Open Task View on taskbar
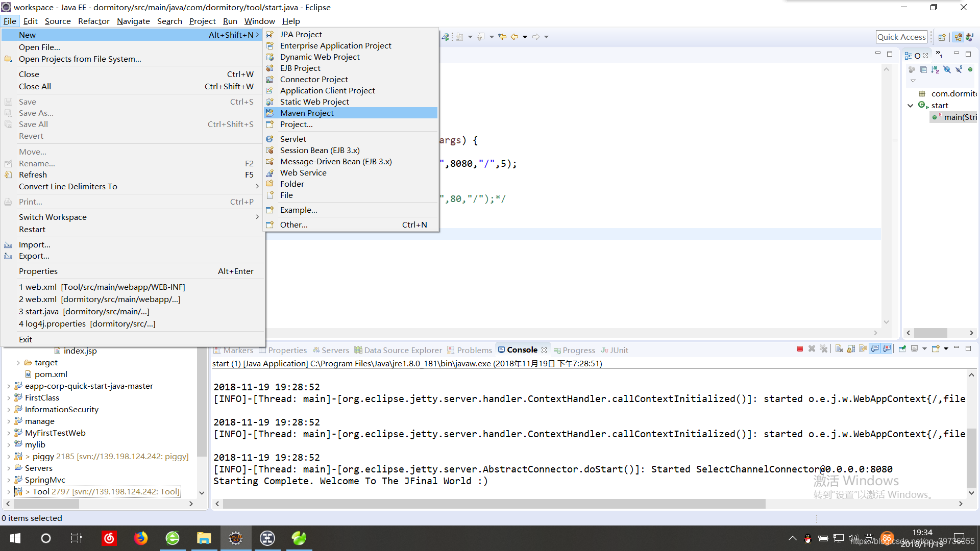 (x=77, y=538)
